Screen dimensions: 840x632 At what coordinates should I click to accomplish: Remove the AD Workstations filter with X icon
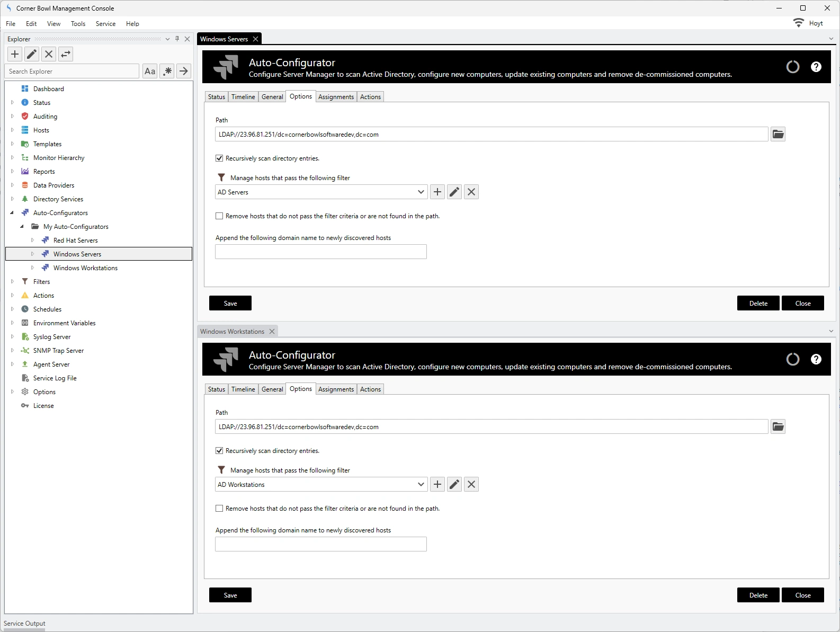pyautogui.click(x=471, y=484)
